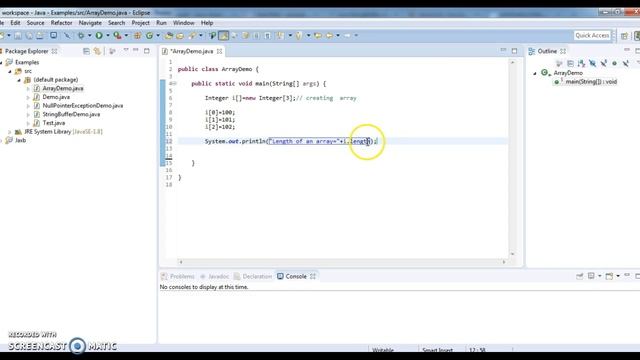Select the Jaxb project
Viewport: 640px width, 360px height.
click(x=20, y=140)
